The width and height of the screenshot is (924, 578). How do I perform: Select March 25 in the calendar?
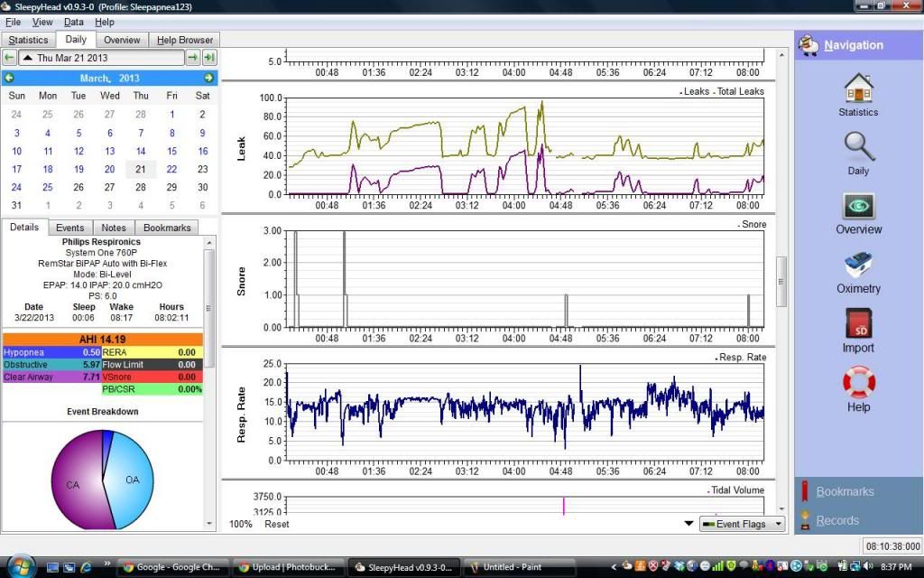[48, 187]
